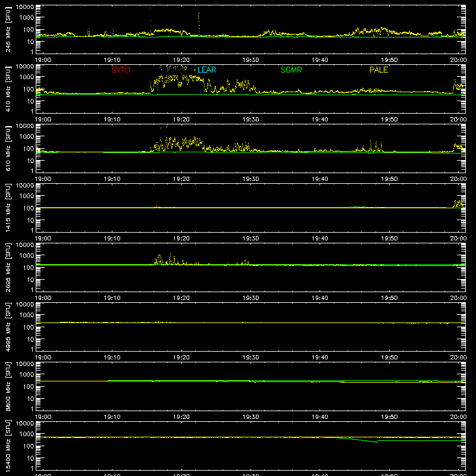Click the cyan LEAR station label
The height and width of the screenshot is (476, 476).
click(x=206, y=70)
